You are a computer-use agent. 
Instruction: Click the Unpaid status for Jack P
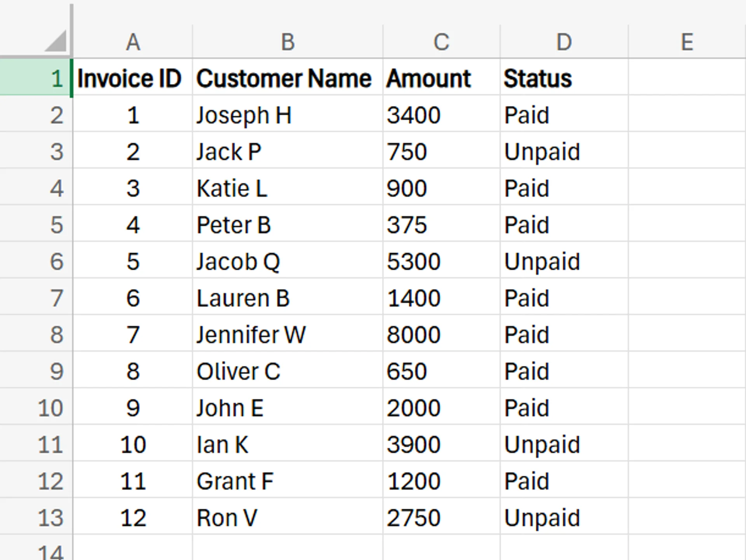[x=563, y=151]
